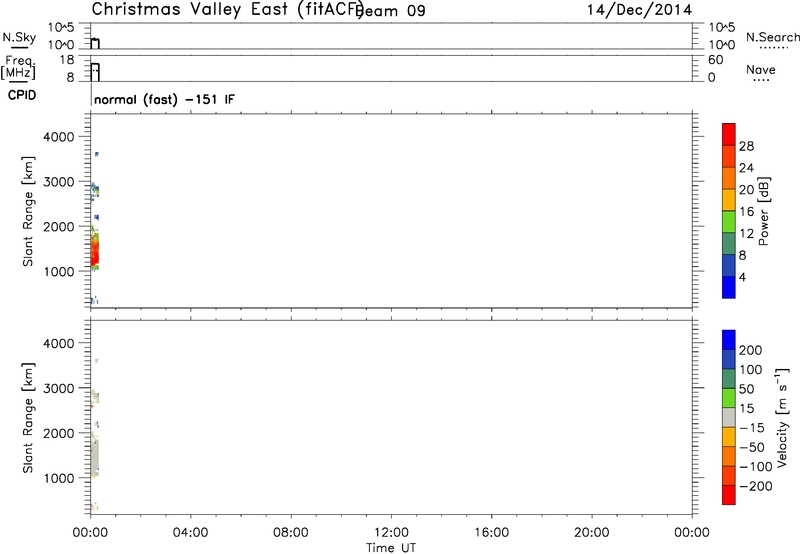This screenshot has height=554, width=800.
Task: Click the 12 label on Power colorbar
Action: 746,234
